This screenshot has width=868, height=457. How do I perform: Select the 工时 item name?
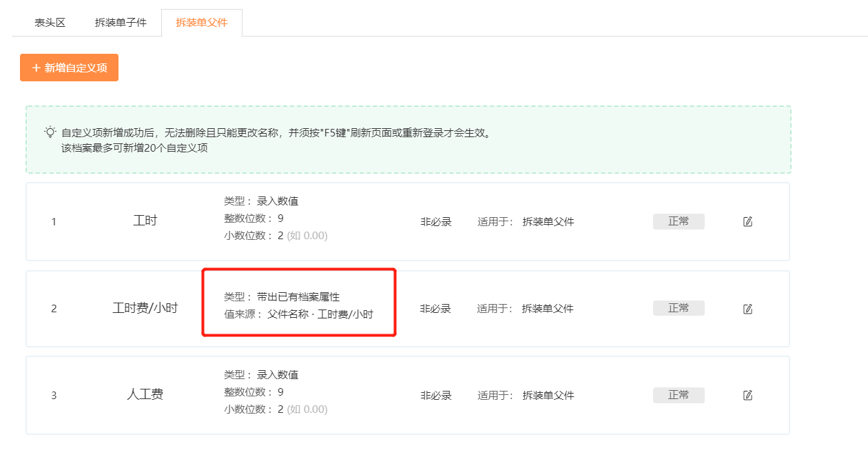[x=145, y=221]
